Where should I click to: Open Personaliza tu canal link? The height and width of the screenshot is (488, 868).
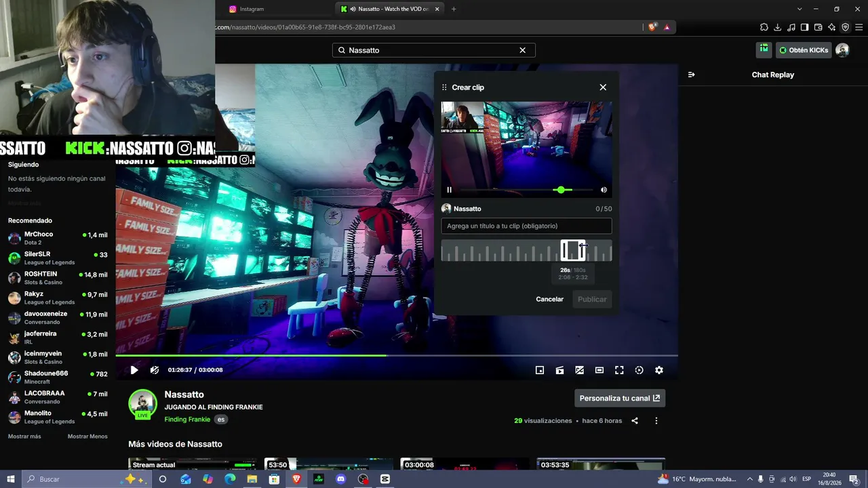[x=620, y=399]
